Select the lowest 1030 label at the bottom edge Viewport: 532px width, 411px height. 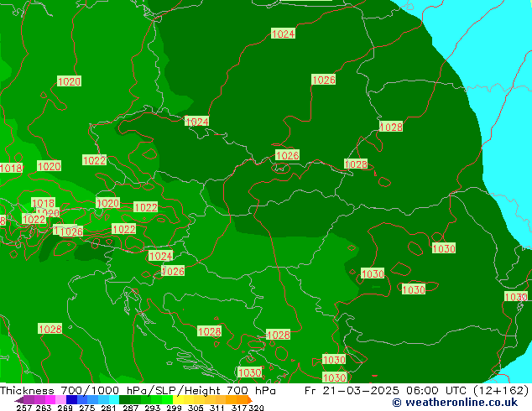point(334,378)
